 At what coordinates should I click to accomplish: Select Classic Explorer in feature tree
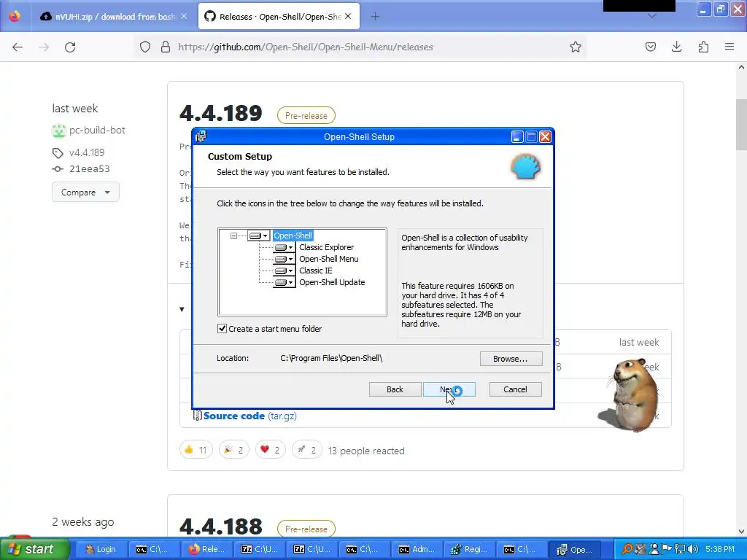[x=326, y=247]
